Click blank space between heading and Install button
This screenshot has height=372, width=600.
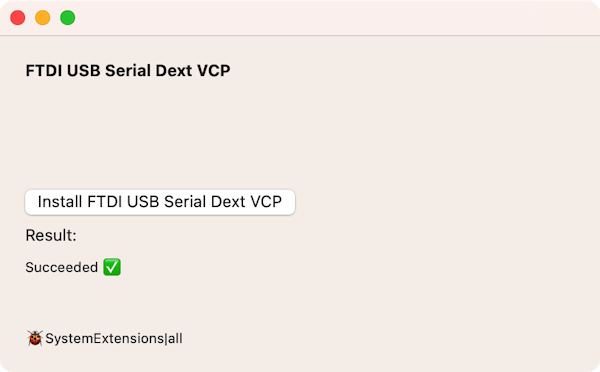(160, 134)
